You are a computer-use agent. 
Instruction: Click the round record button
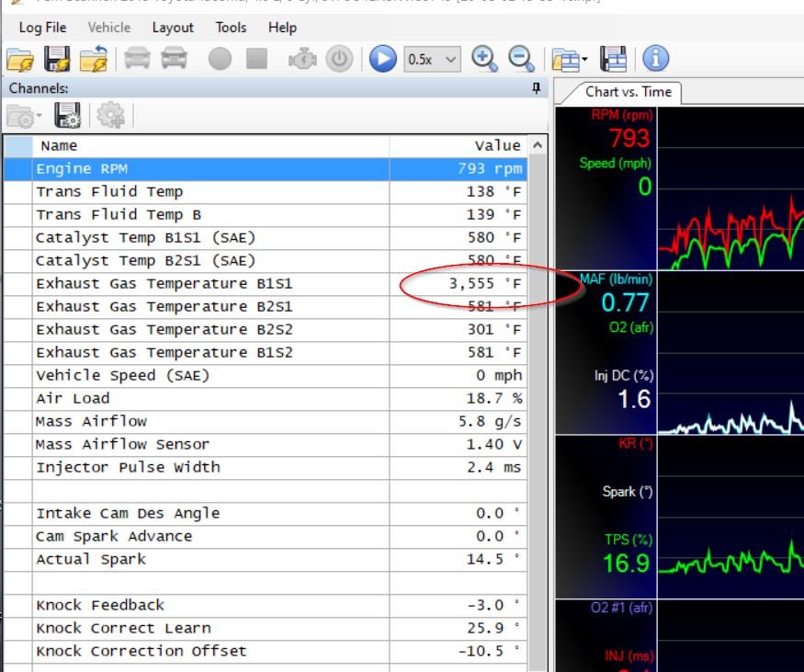220,59
